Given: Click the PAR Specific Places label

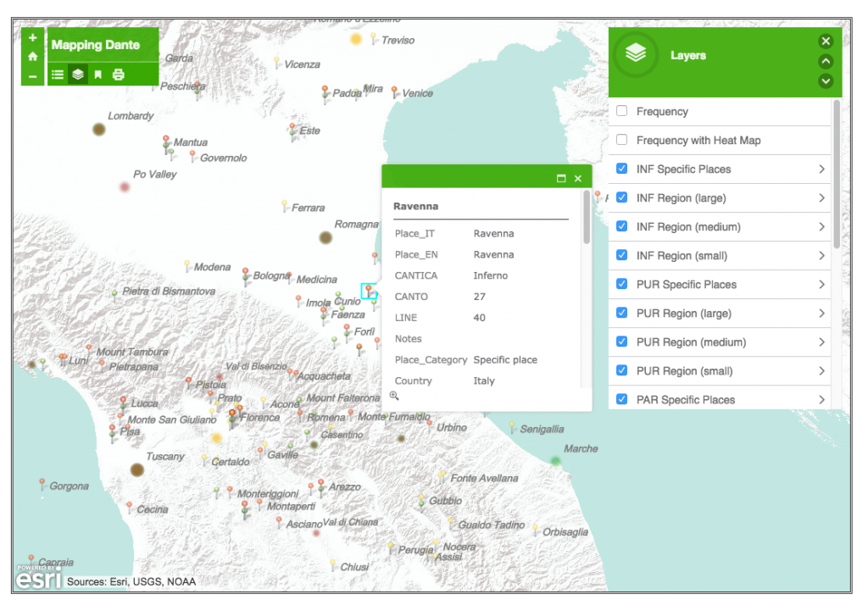Looking at the screenshot, I should point(685,400).
